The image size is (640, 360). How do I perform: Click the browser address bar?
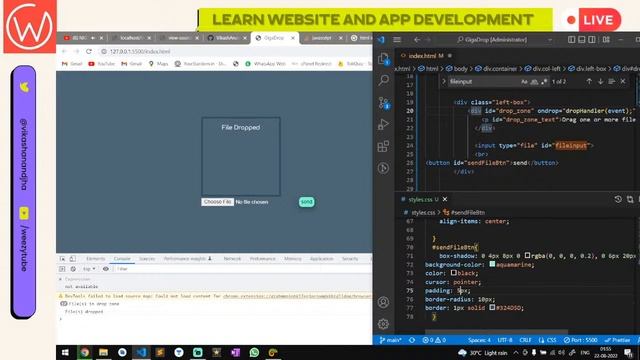235,51
